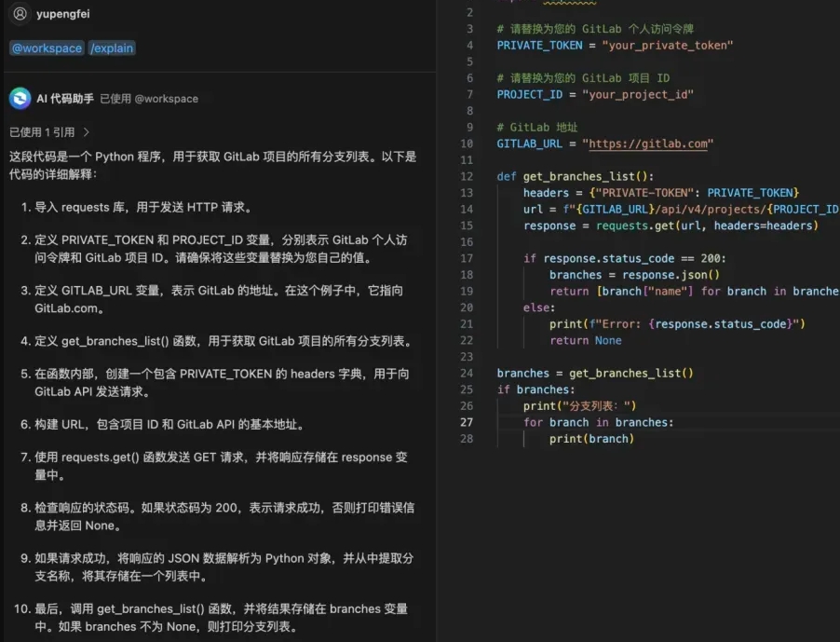Click the /explain command tag
The width and height of the screenshot is (840, 642).
[x=112, y=48]
